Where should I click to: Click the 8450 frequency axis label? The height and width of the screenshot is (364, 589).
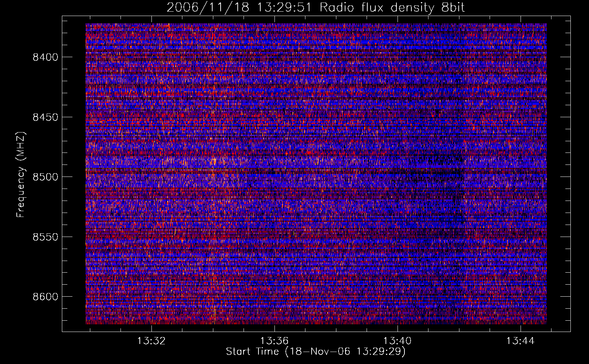coord(45,117)
